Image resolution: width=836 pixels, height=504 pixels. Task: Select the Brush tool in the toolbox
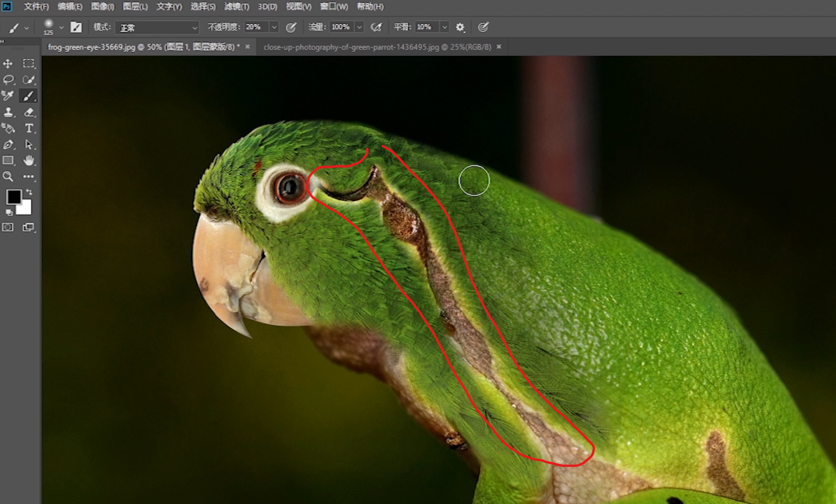29,96
